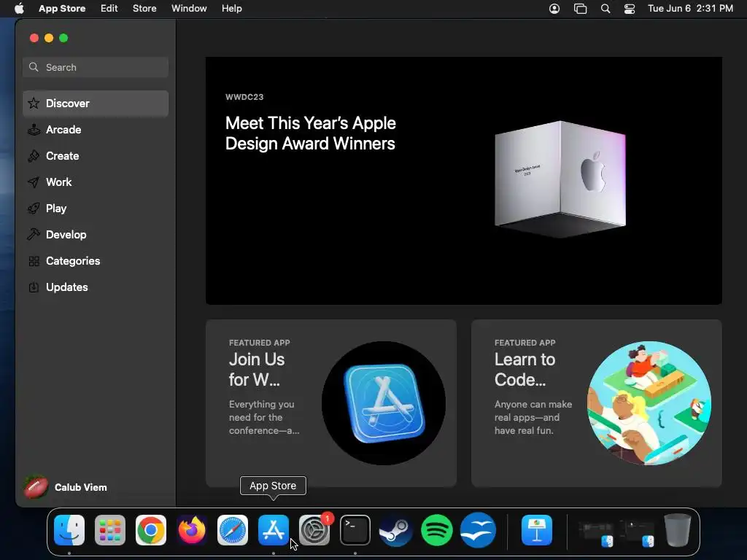
Task: Launch Keynote from the dock
Action: click(x=537, y=530)
